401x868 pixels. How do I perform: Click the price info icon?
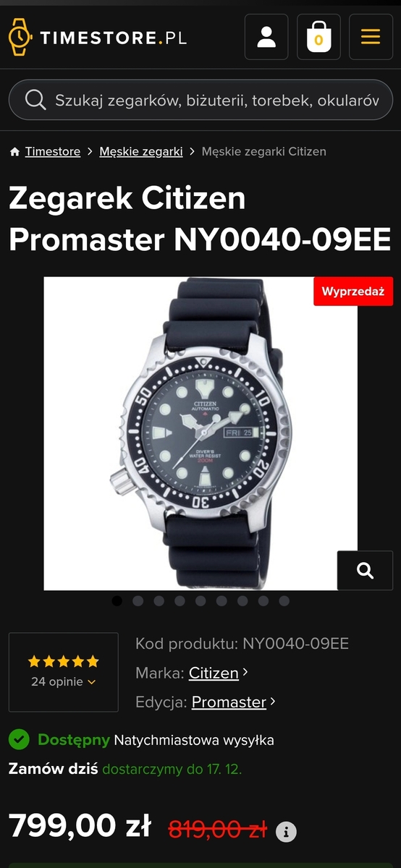pos(286,832)
